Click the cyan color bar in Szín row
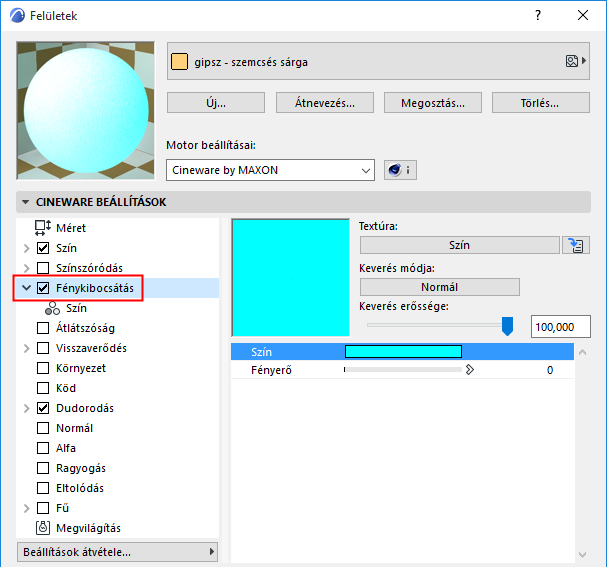The height and width of the screenshot is (567, 607). click(x=403, y=351)
